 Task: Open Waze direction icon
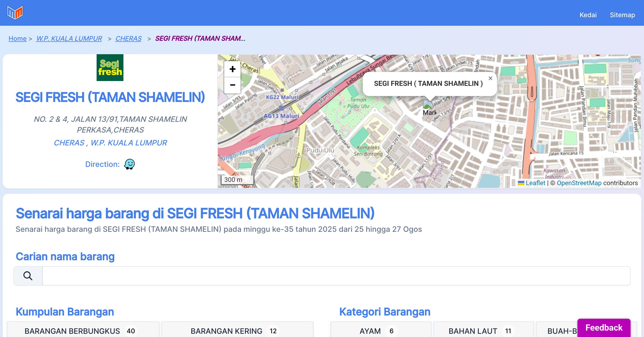(x=129, y=164)
